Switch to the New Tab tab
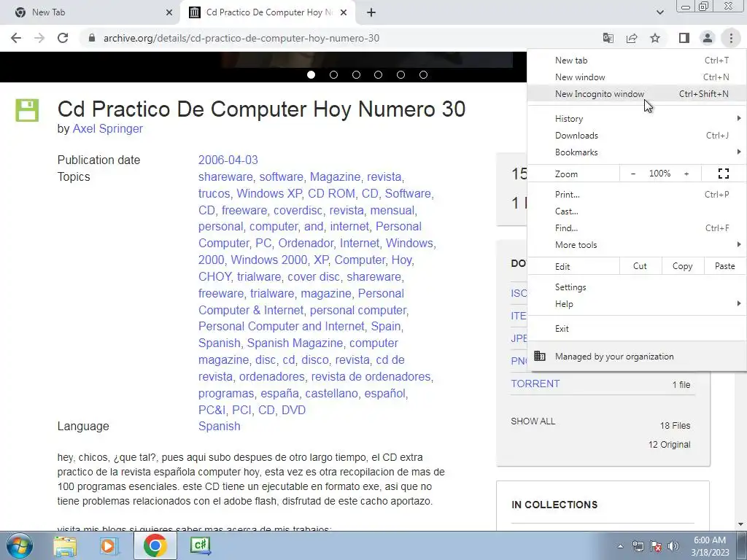Screen dimensions: 747x560 90,12
